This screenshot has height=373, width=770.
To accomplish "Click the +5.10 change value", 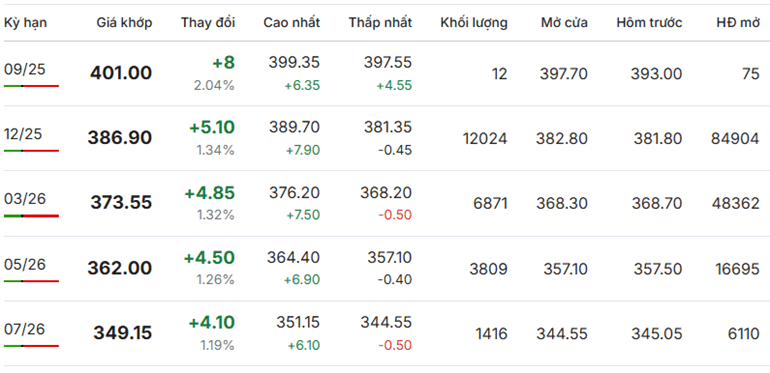I will pyautogui.click(x=212, y=128).
